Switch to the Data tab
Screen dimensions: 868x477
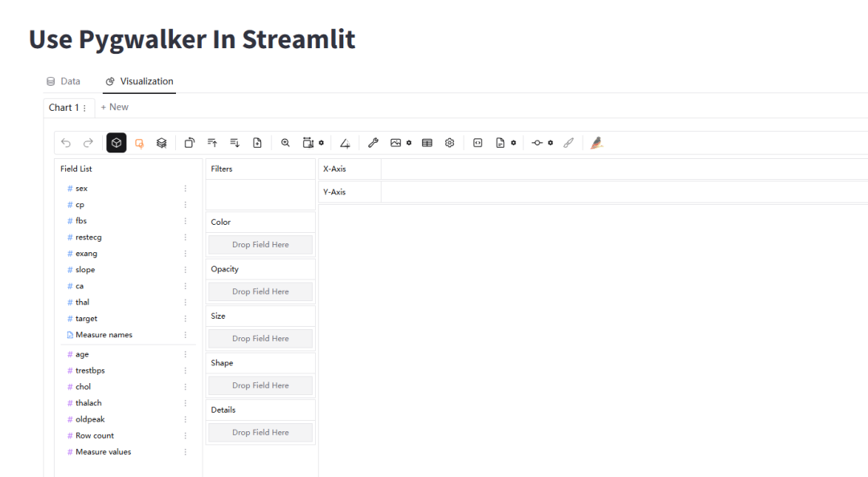[x=63, y=81]
